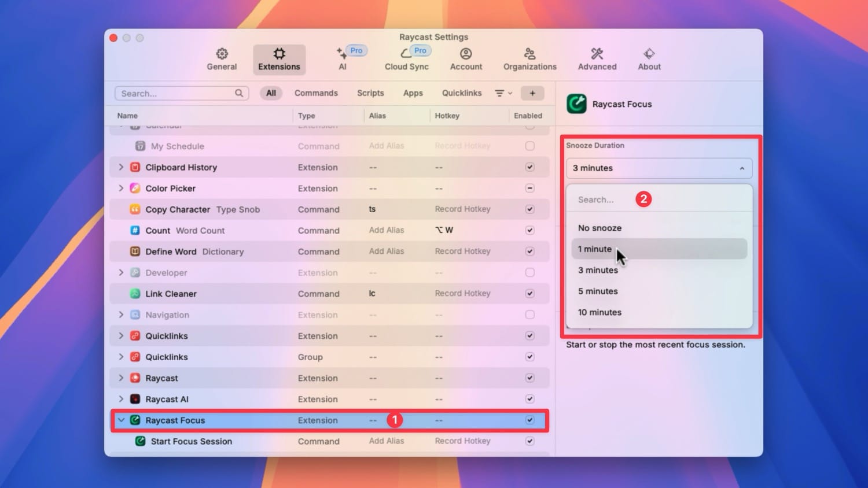Open the Cloud Sync tab
The image size is (868, 488).
tap(407, 60)
